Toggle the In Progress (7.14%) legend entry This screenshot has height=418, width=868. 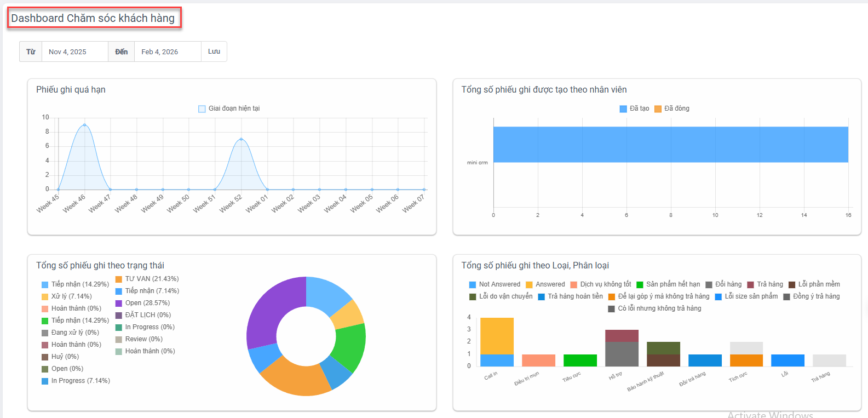coord(76,381)
